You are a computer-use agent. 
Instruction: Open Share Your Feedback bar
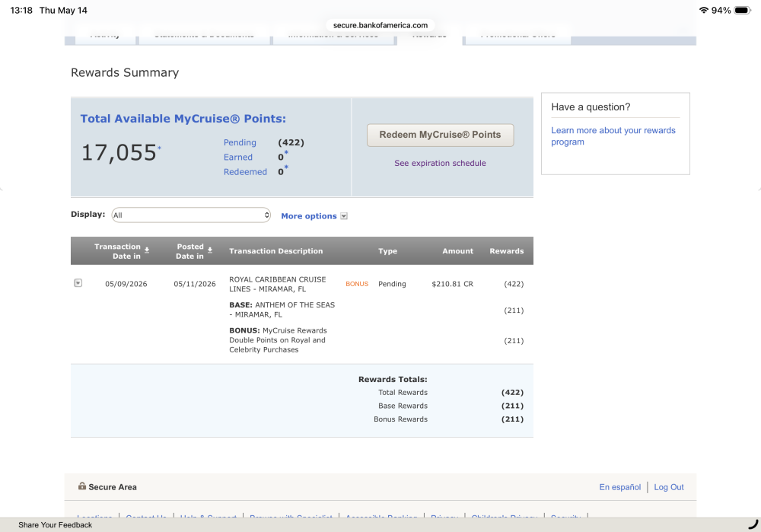click(56, 524)
